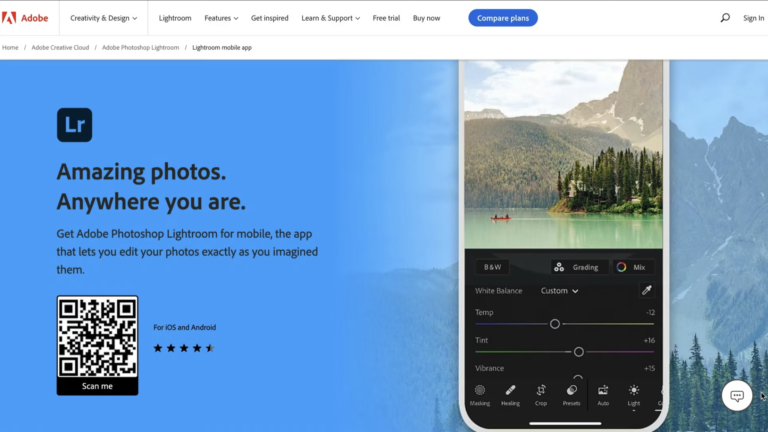768x432 pixels.
Task: Open the White Balance Custom dropdown
Action: (559, 290)
